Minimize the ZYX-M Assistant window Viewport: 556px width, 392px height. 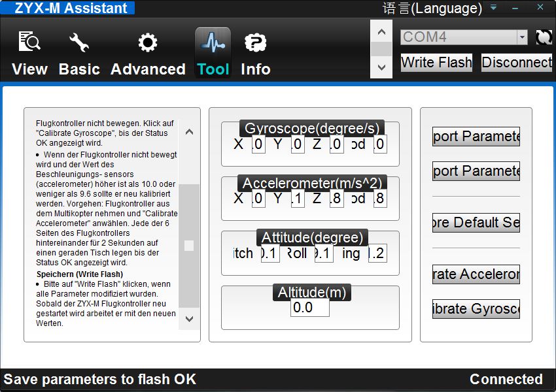coord(515,7)
